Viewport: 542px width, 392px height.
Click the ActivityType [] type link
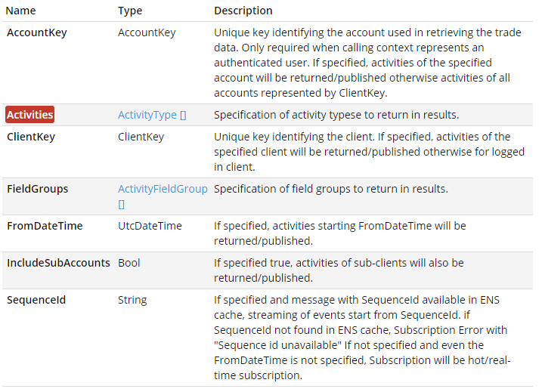pos(152,115)
